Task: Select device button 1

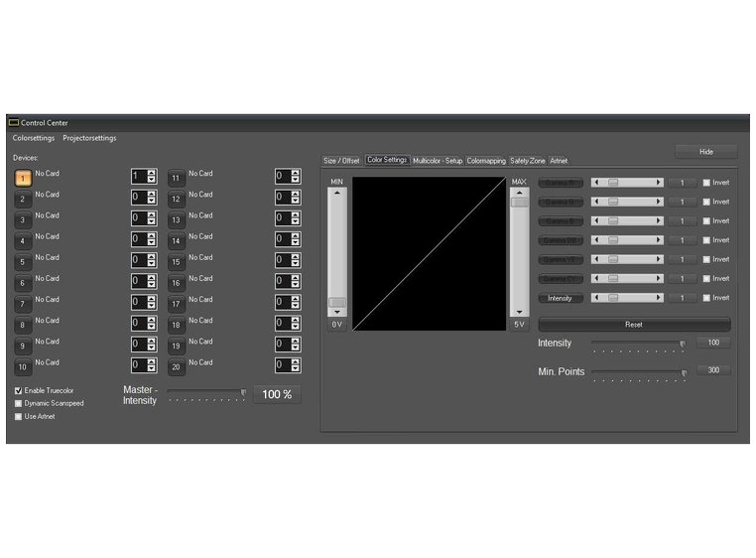Action: click(23, 178)
